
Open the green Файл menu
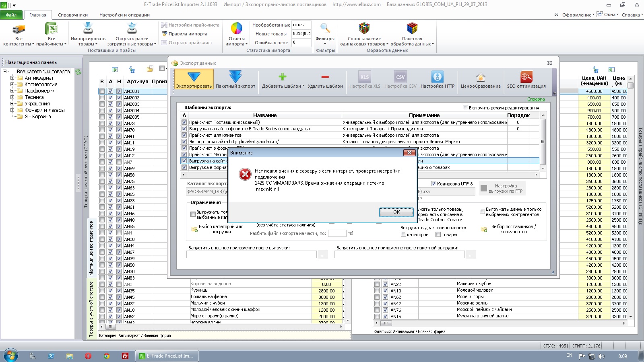11,15
